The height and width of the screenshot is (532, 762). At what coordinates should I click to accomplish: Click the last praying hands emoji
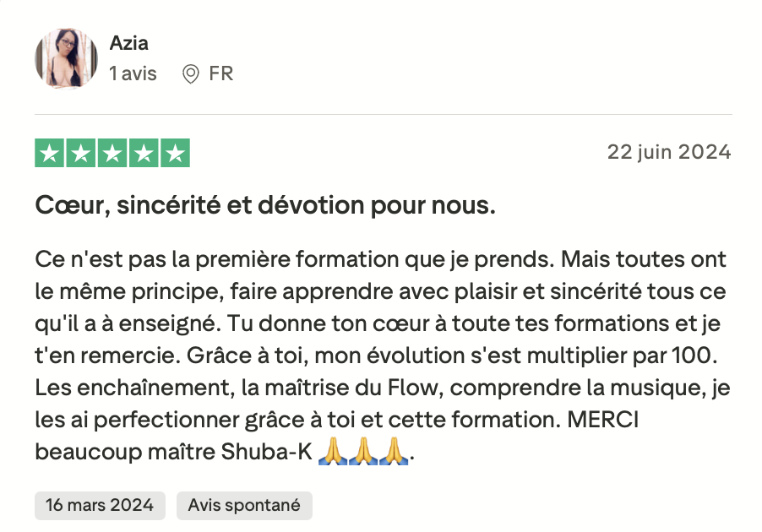(x=393, y=453)
